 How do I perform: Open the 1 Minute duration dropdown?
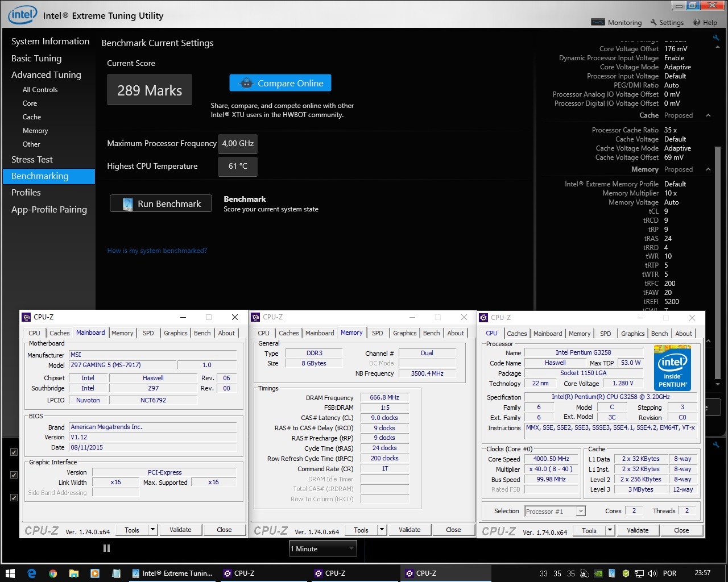pyautogui.click(x=323, y=548)
